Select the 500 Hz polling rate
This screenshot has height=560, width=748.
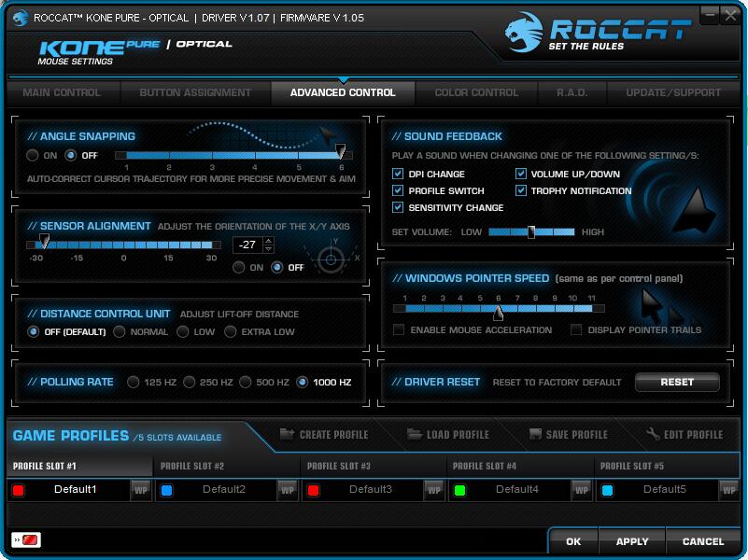(x=247, y=382)
